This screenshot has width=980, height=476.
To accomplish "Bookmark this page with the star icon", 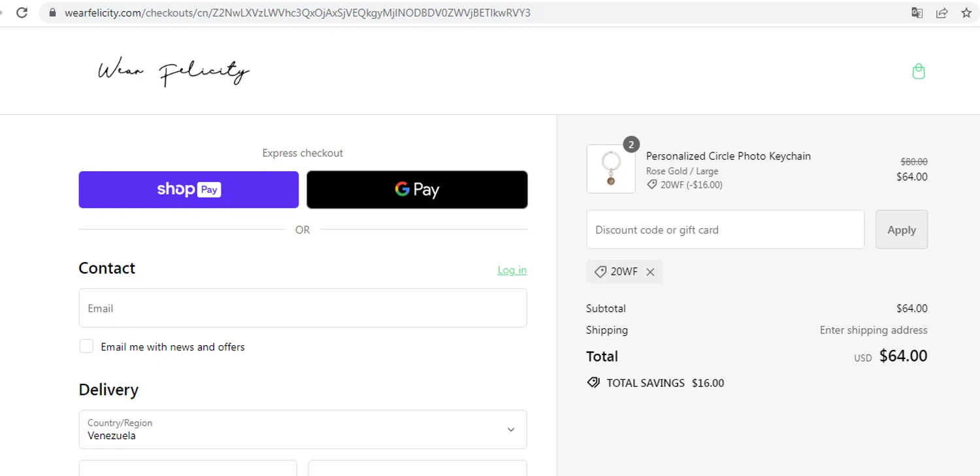I will point(966,12).
